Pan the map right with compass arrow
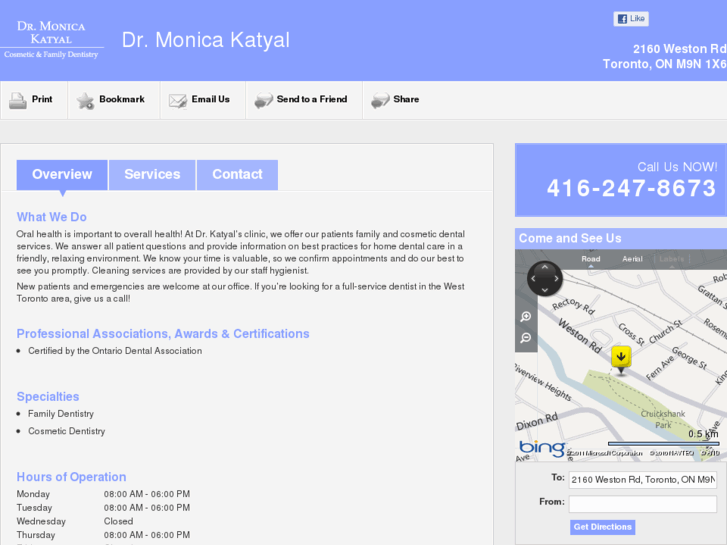This screenshot has height=545, width=727. coord(556,278)
